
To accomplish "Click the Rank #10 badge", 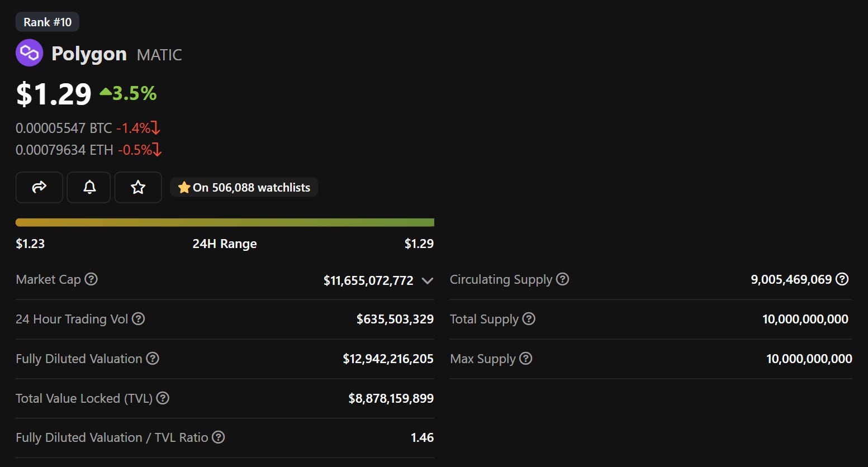I will tap(48, 22).
